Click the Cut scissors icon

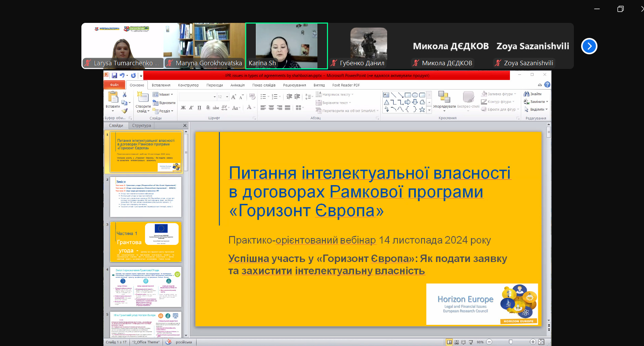point(124,95)
